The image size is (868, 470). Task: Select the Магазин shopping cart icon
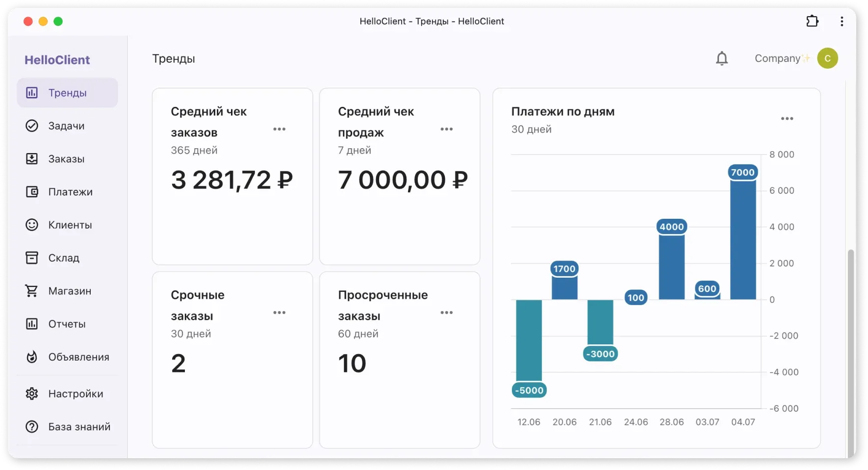[32, 290]
